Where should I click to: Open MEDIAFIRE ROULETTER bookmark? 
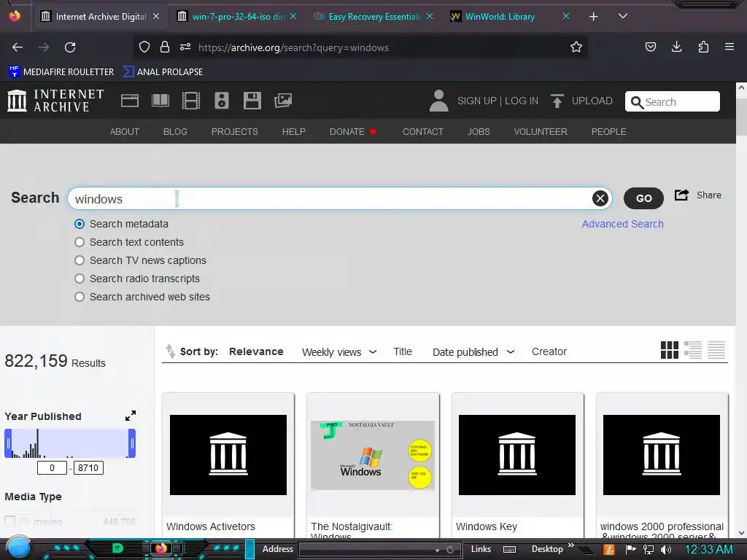tap(61, 72)
